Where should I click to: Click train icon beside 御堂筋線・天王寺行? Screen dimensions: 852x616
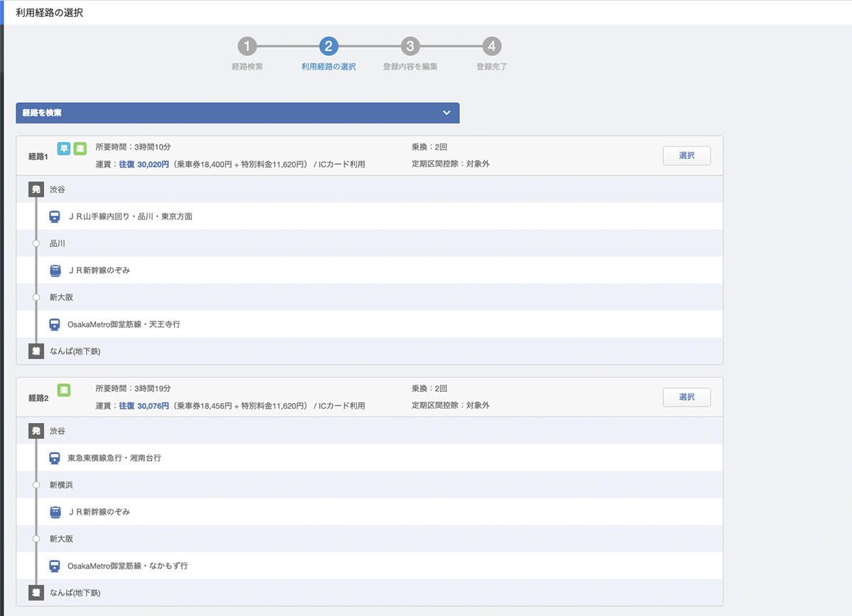(x=55, y=324)
